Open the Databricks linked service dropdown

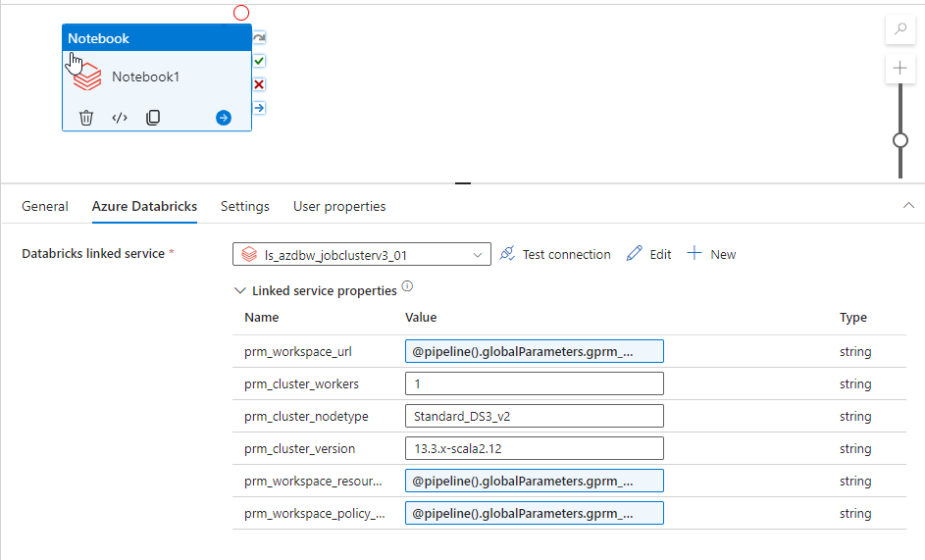[362, 254]
